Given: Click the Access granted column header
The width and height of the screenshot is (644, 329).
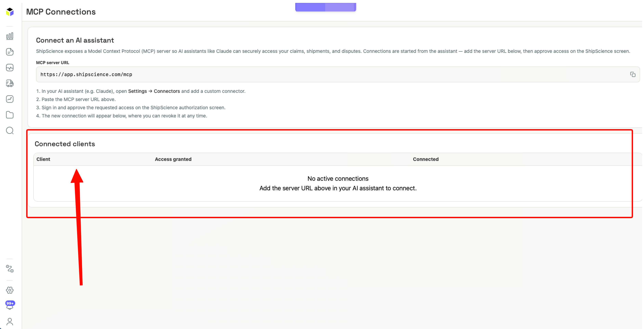Looking at the screenshot, I should 173,159.
